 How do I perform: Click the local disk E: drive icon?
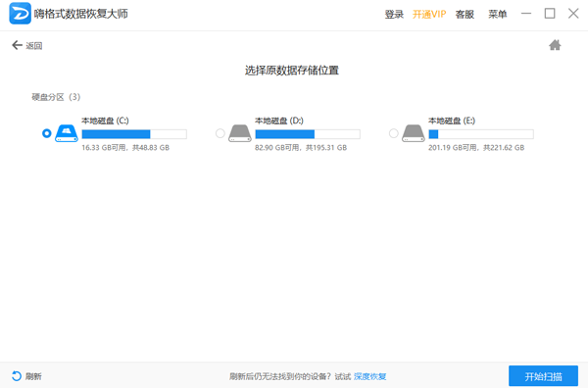tap(414, 133)
